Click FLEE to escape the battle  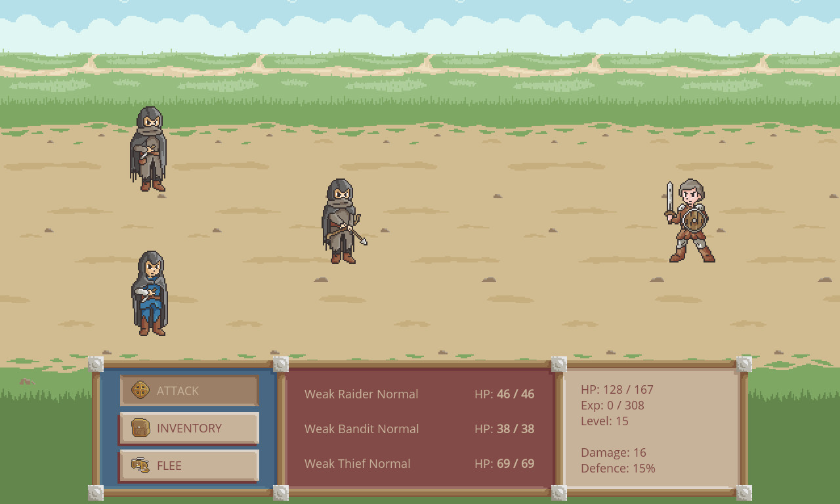coord(169,465)
